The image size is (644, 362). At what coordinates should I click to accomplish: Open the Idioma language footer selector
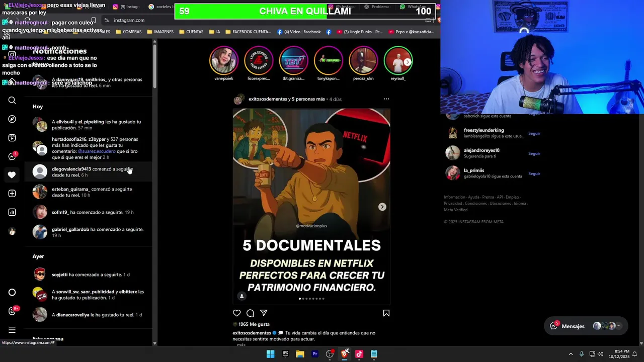pyautogui.click(x=520, y=204)
